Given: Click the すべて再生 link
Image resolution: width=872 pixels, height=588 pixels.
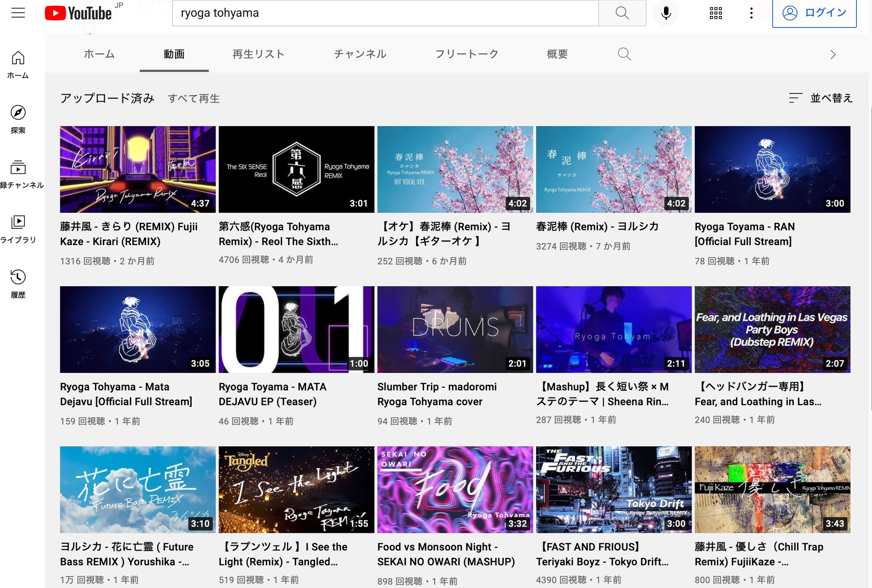Looking at the screenshot, I should tap(194, 99).
